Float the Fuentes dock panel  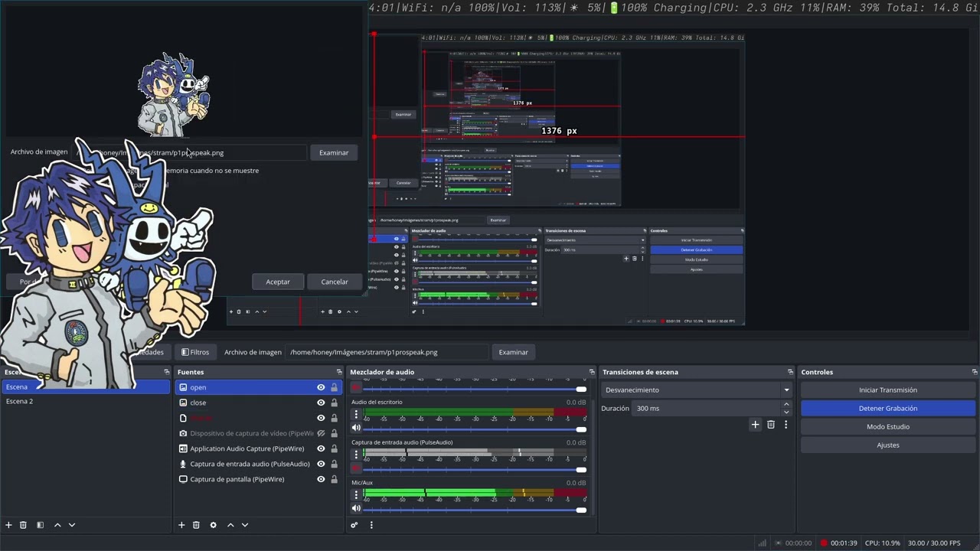coord(339,372)
